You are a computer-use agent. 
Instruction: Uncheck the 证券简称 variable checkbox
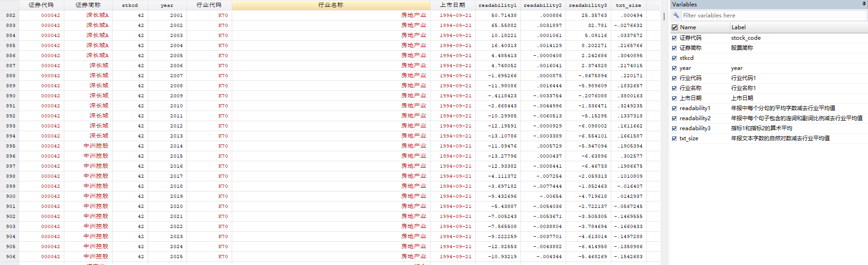674,48
